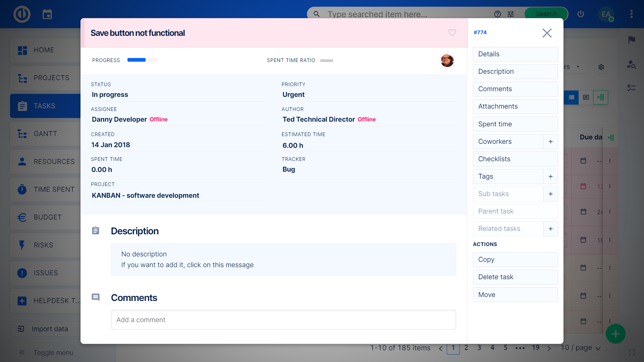Add a sub task with plus button
Viewport: 644px width, 362px height.
(x=550, y=194)
